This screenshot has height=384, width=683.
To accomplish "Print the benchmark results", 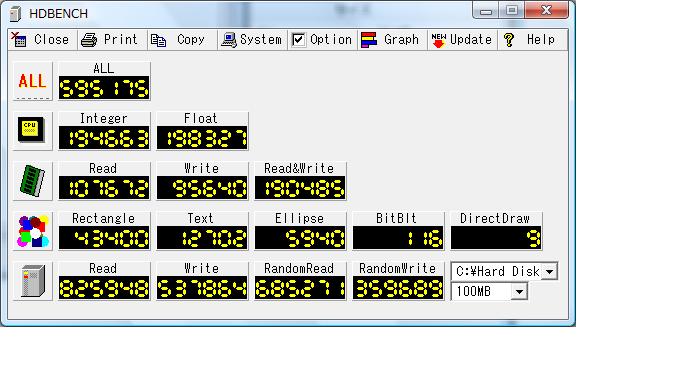I will [112, 40].
